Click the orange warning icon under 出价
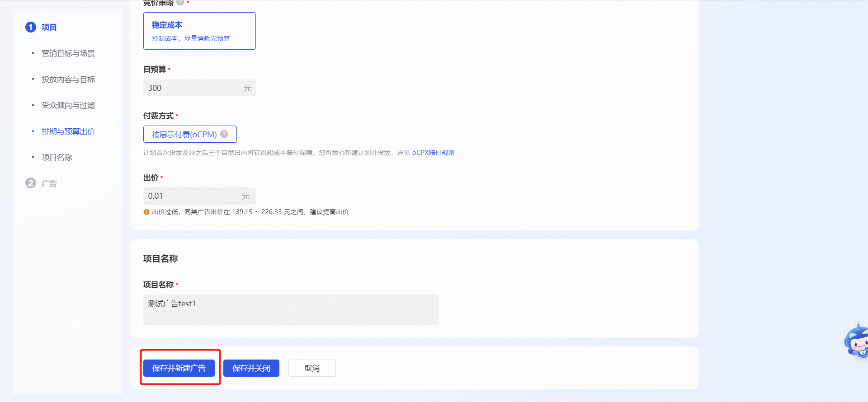This screenshot has height=402, width=868. pos(146,212)
